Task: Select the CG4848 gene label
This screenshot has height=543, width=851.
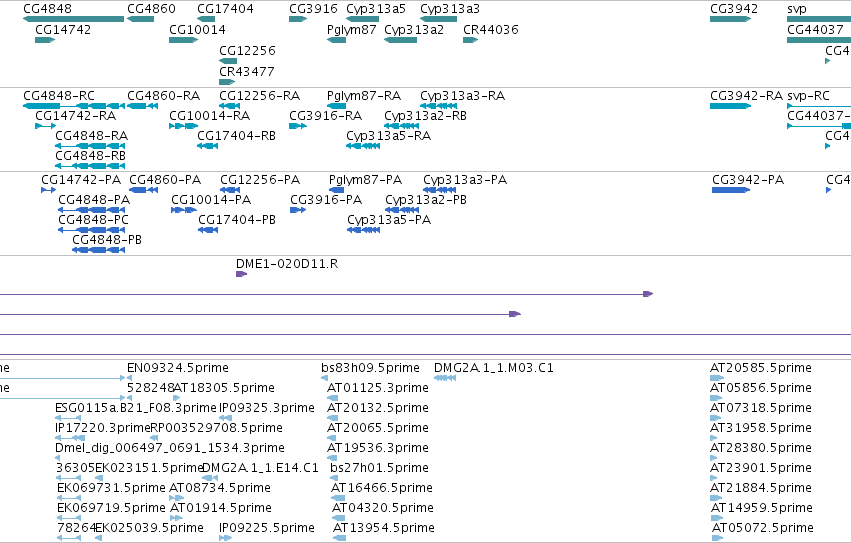Action: 47,9
